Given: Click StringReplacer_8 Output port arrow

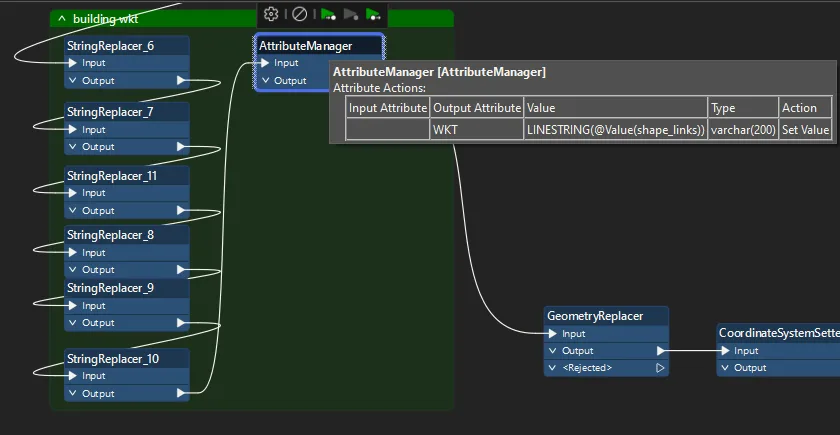Looking at the screenshot, I should [x=181, y=269].
